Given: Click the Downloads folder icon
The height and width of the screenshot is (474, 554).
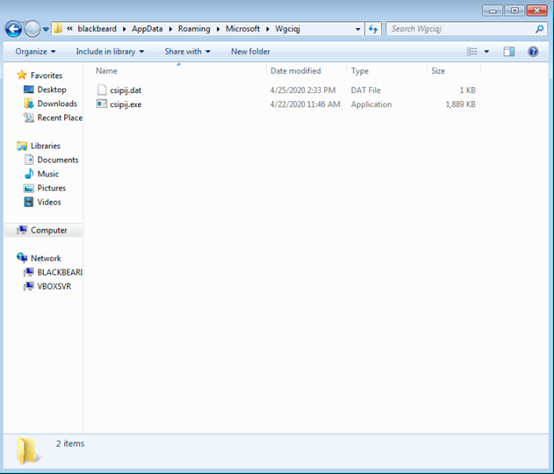Looking at the screenshot, I should tap(29, 103).
